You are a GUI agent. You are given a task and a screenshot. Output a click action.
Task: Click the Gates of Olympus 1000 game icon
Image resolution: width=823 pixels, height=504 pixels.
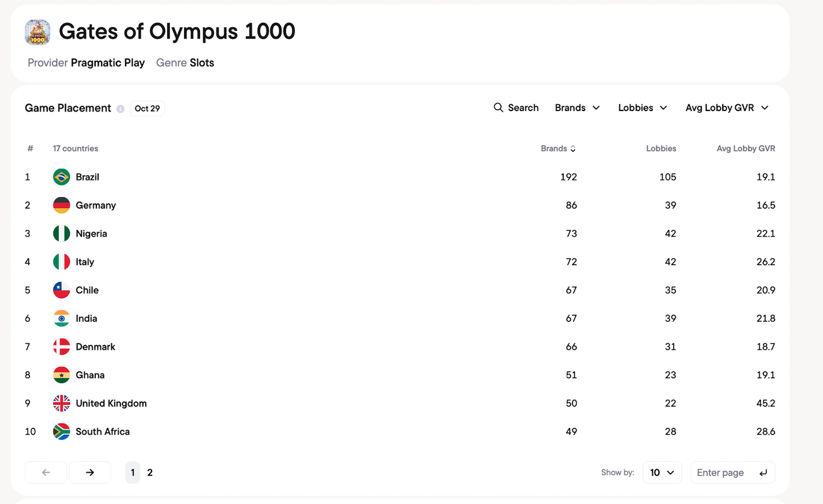pos(38,32)
